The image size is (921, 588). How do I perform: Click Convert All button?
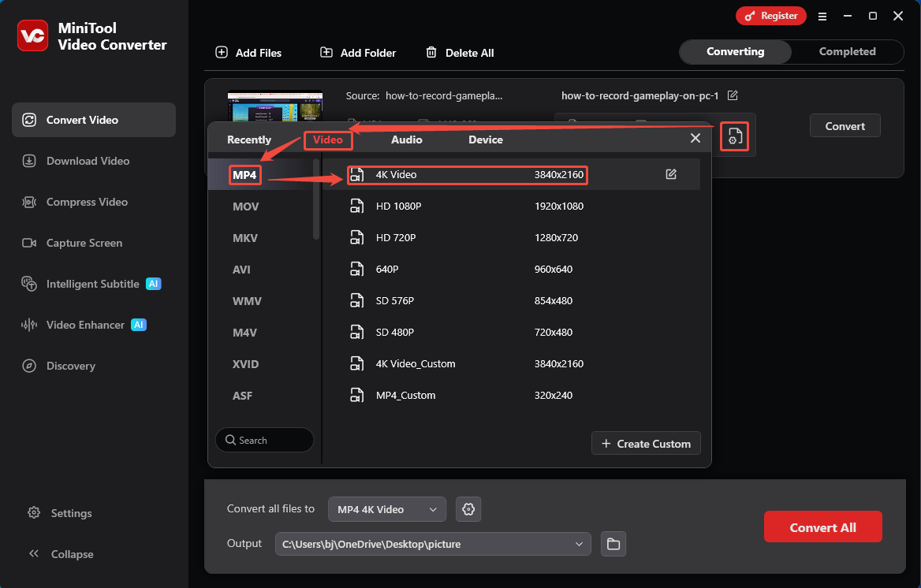coord(823,527)
